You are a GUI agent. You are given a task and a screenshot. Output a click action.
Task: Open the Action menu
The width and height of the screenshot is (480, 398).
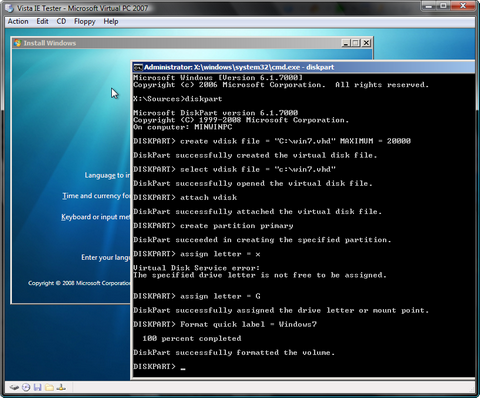tap(18, 21)
